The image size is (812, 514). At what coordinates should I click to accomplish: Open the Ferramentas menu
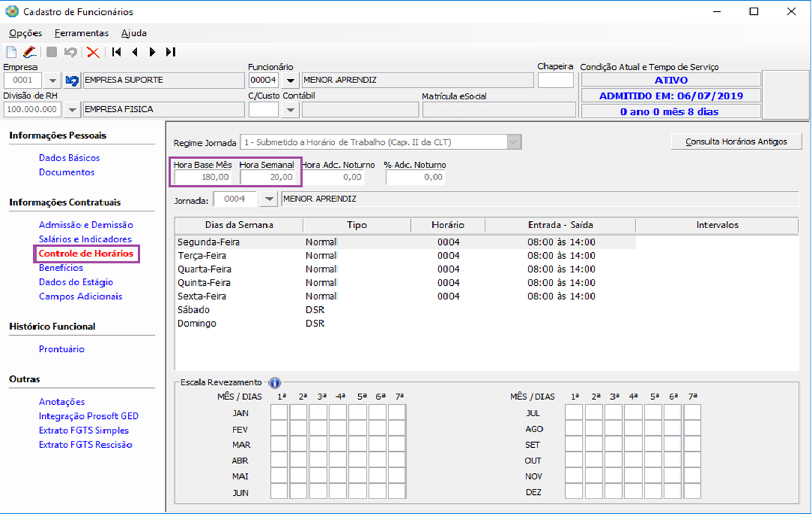click(82, 33)
